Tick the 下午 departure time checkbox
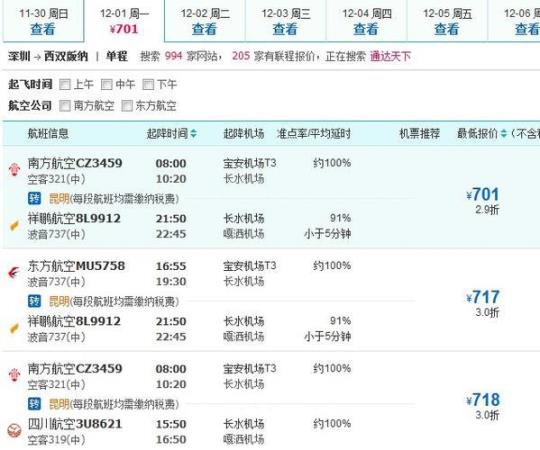The height and width of the screenshot is (450, 540). [x=148, y=84]
